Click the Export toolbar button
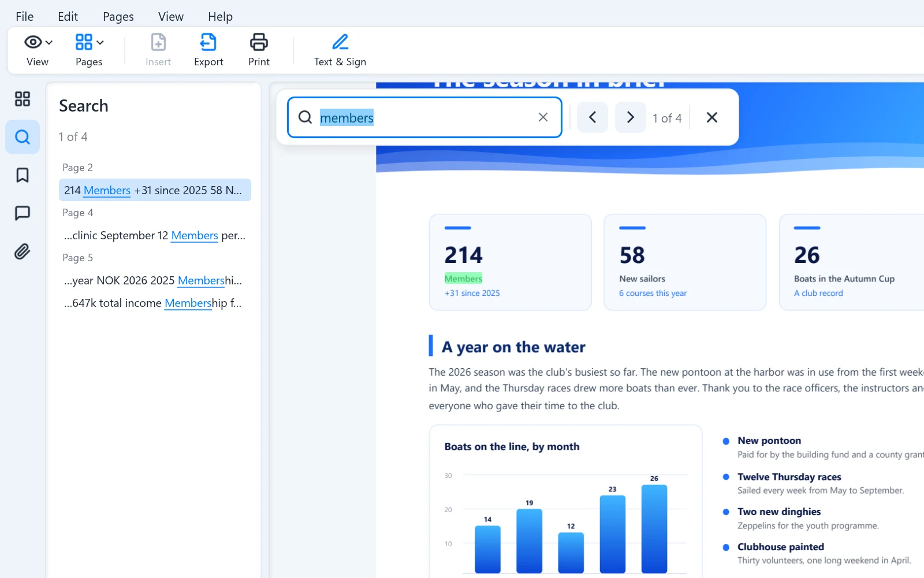Viewport: 924px width, 578px height. [208, 50]
